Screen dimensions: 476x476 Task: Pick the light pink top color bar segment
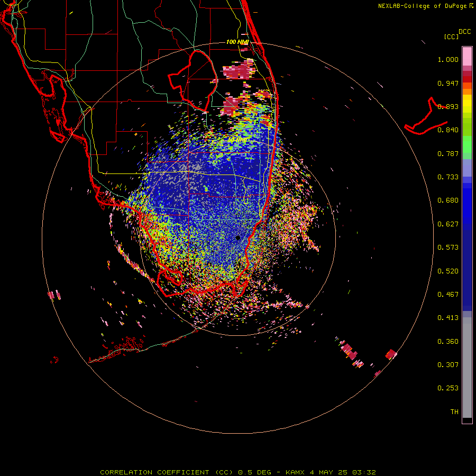[x=467, y=57]
